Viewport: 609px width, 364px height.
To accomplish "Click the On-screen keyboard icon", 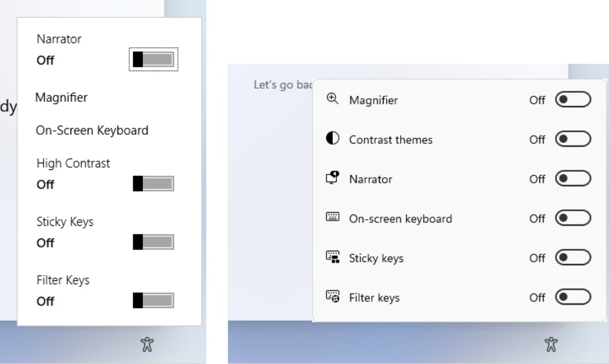I will pos(333,218).
